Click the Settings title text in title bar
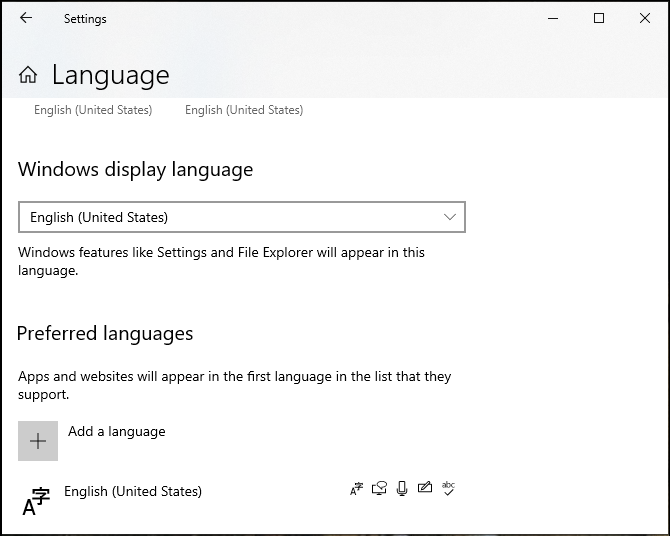This screenshot has width=670, height=536. (x=85, y=19)
